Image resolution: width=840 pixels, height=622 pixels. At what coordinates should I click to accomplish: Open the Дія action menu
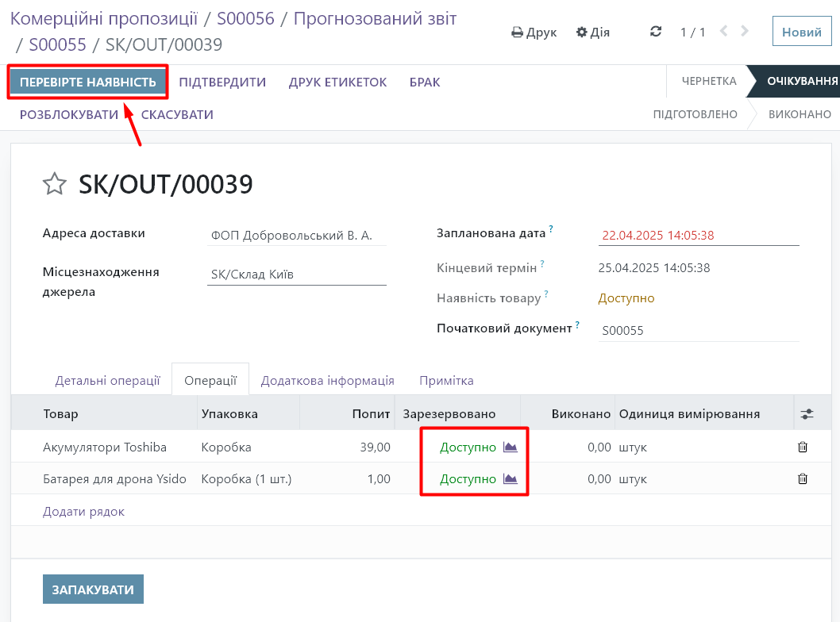click(x=593, y=33)
